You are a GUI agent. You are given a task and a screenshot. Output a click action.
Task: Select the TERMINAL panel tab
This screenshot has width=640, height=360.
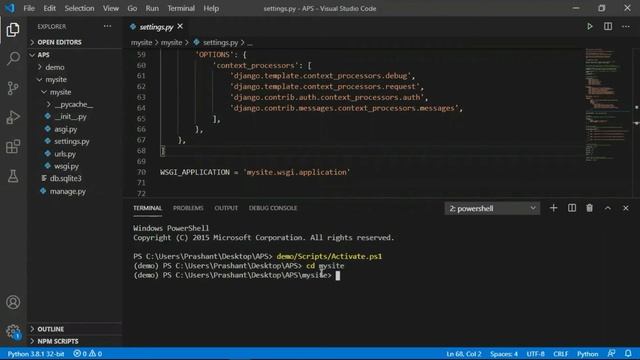[147, 208]
